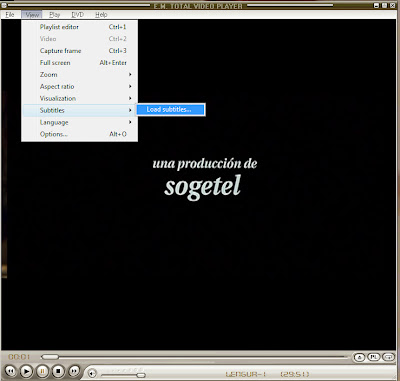
Task: Open playlist with the PL button
Action: tap(374, 357)
